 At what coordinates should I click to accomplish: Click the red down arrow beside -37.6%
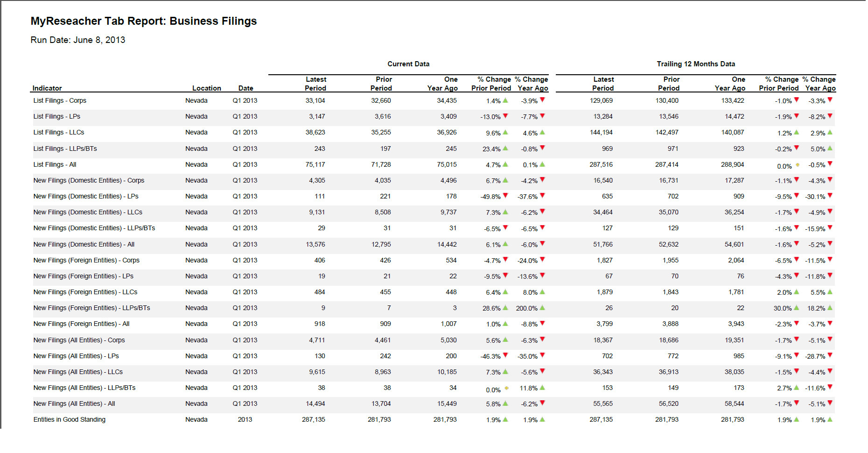[x=542, y=196]
